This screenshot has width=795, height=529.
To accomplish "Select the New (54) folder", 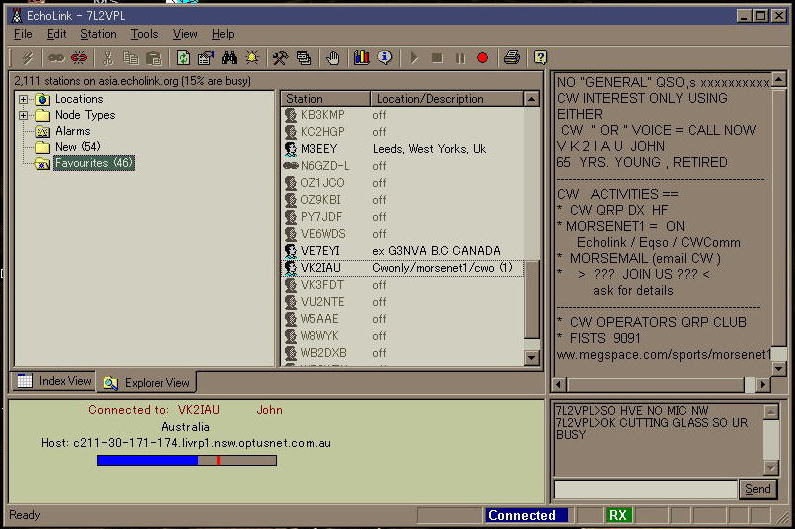I will (x=78, y=147).
